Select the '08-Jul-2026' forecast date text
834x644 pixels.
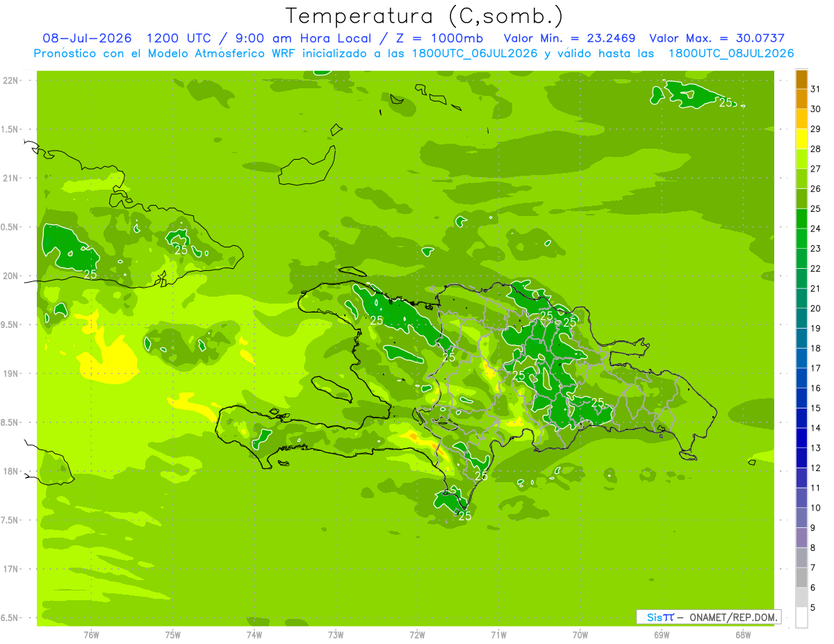tap(88, 38)
